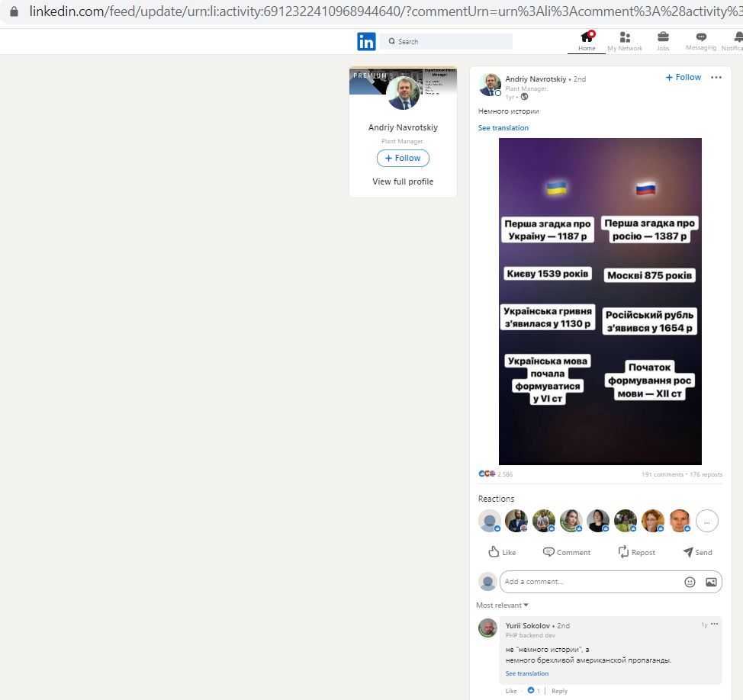Click the first reactor's gray placeholder avatar
Image resolution: width=743 pixels, height=700 pixels.
coord(490,521)
